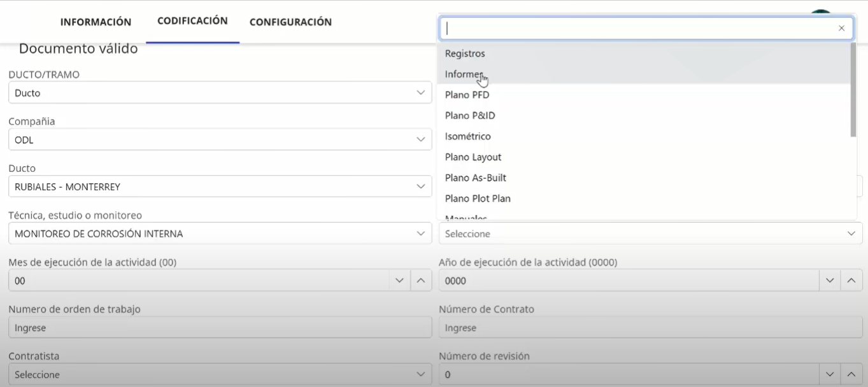
Task: Pick Plano P&ID from the list
Action: 470,116
